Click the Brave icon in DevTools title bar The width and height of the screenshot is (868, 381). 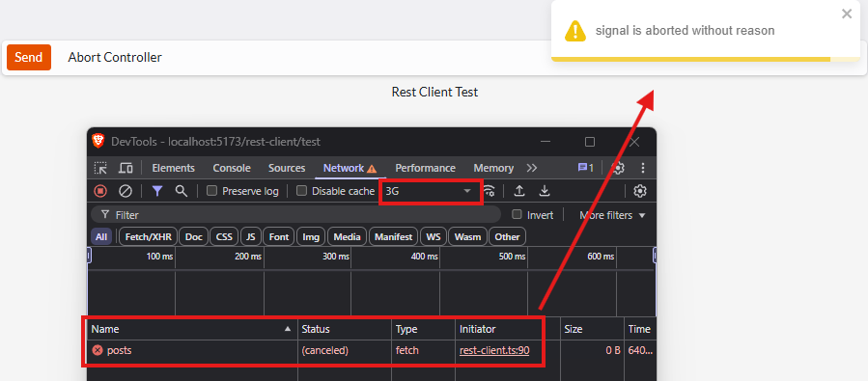coord(98,141)
